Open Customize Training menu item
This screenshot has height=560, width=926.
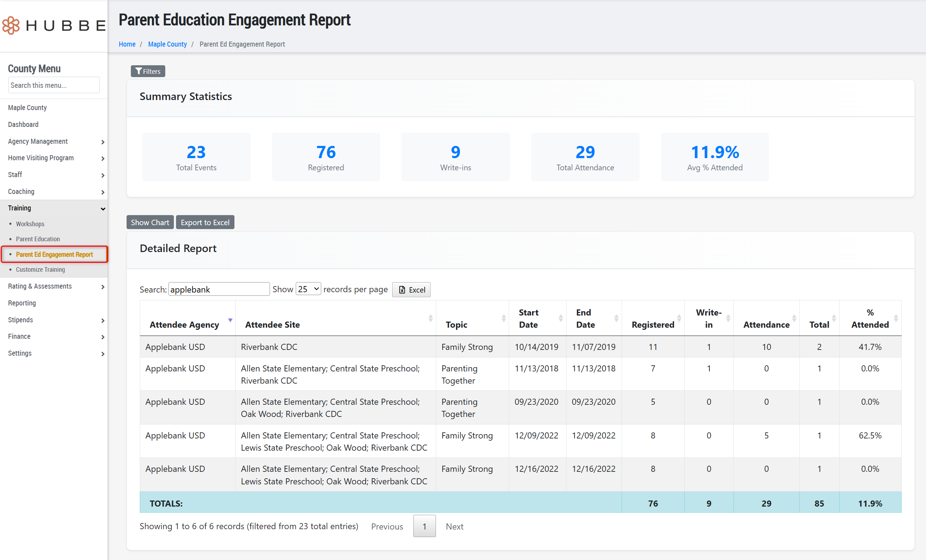click(x=40, y=270)
